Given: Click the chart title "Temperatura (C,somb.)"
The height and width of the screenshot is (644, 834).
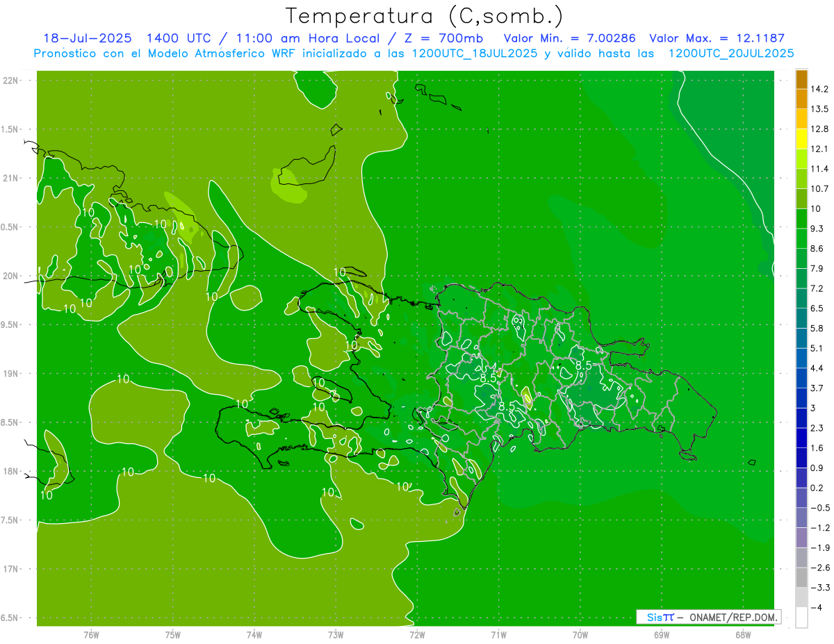Looking at the screenshot, I should [424, 15].
